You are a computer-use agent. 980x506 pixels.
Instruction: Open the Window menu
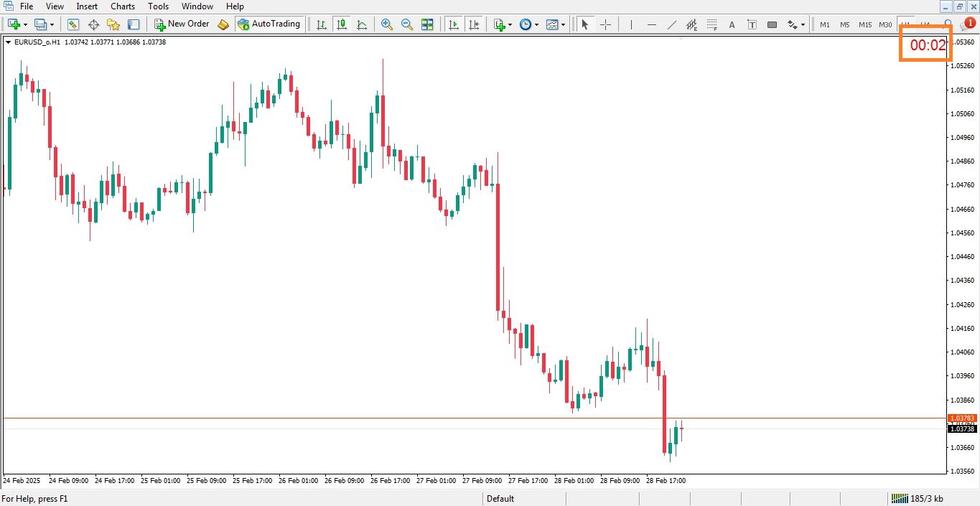[x=197, y=6]
